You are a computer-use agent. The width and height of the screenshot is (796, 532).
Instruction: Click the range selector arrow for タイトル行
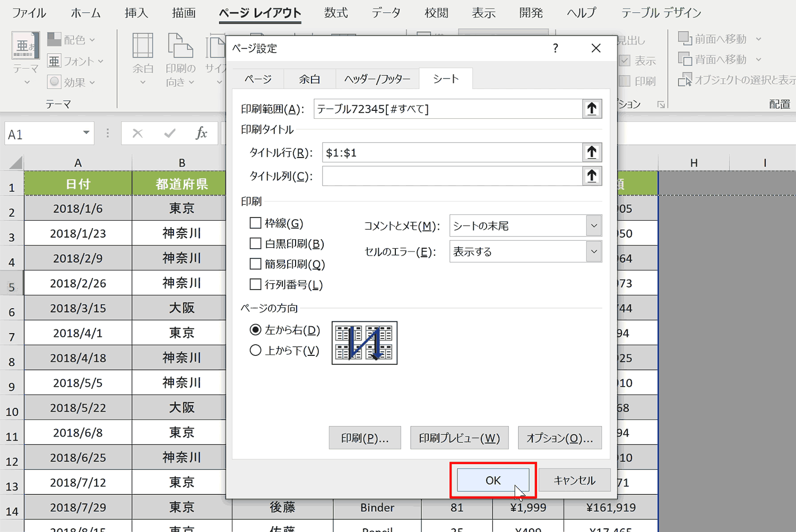point(592,153)
